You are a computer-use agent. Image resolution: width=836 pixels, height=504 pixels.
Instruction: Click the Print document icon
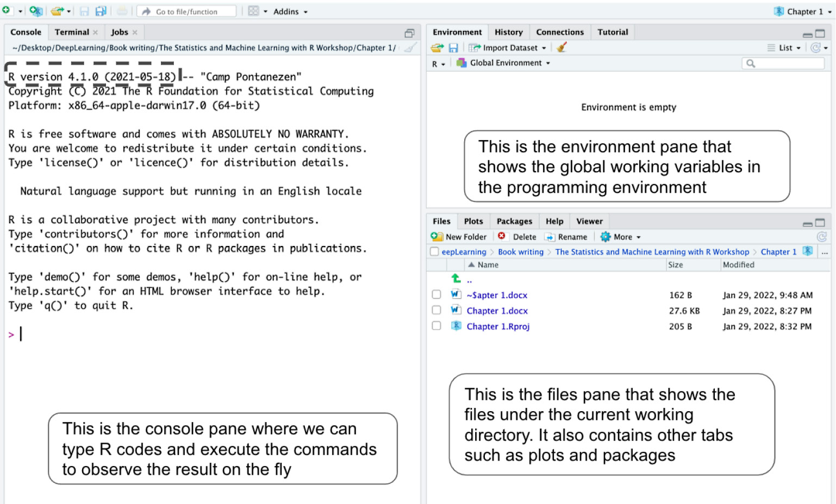[x=122, y=11]
